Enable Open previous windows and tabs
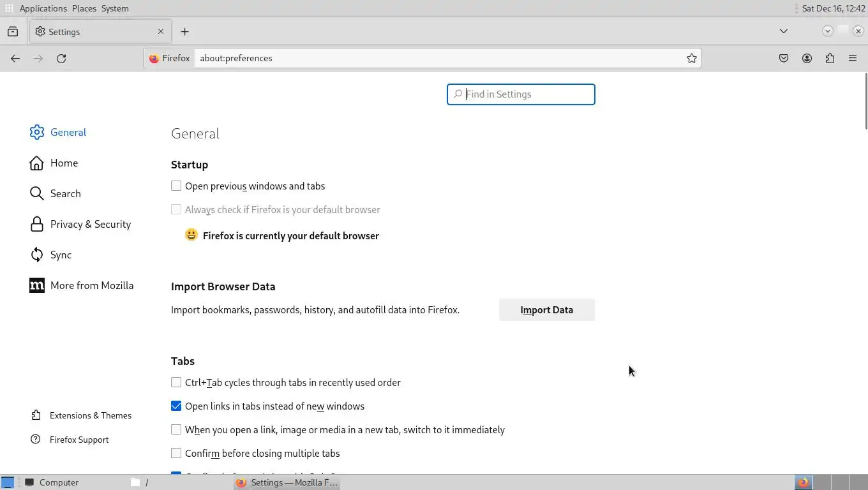The height and width of the screenshot is (490, 868). pos(176,186)
